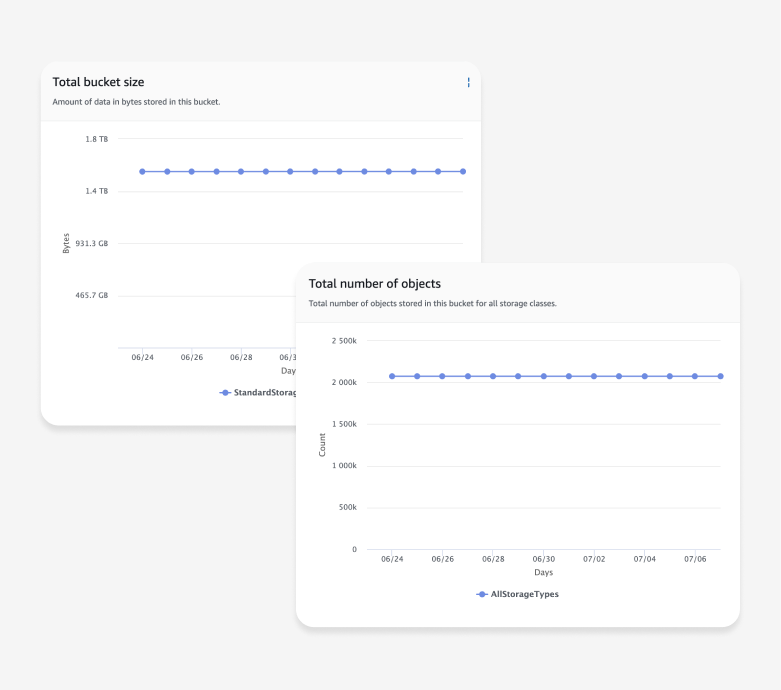This screenshot has height=690, width=781.
Task: Pick the 07/02 point on objects count line
Action: click(594, 376)
